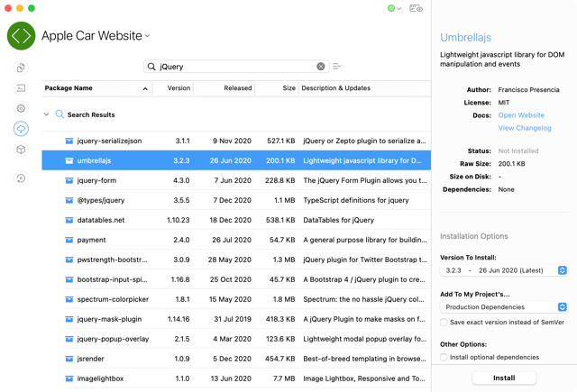Click author name Francisco Presencia
Screen dimensions: 577x392
[x=528, y=90]
